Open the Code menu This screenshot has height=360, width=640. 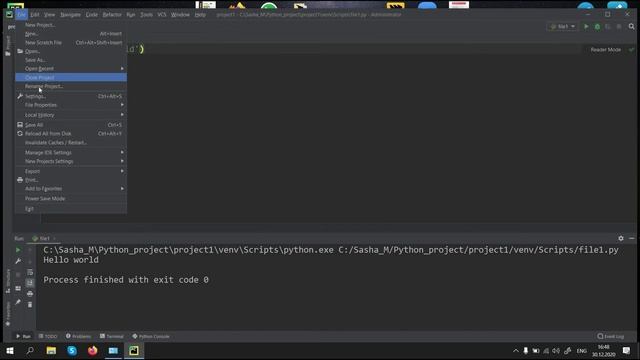91,15
